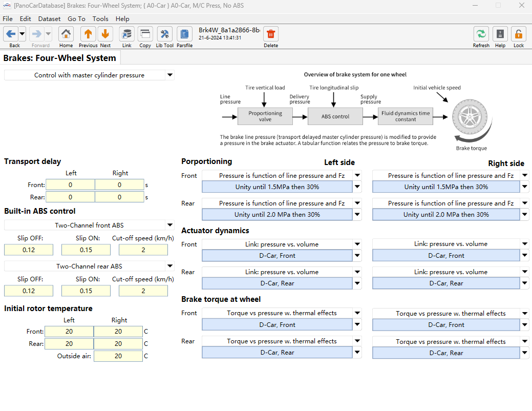Image resolution: width=532 pixels, height=411 pixels.
Task: Open the Tools menu
Action: click(100, 18)
